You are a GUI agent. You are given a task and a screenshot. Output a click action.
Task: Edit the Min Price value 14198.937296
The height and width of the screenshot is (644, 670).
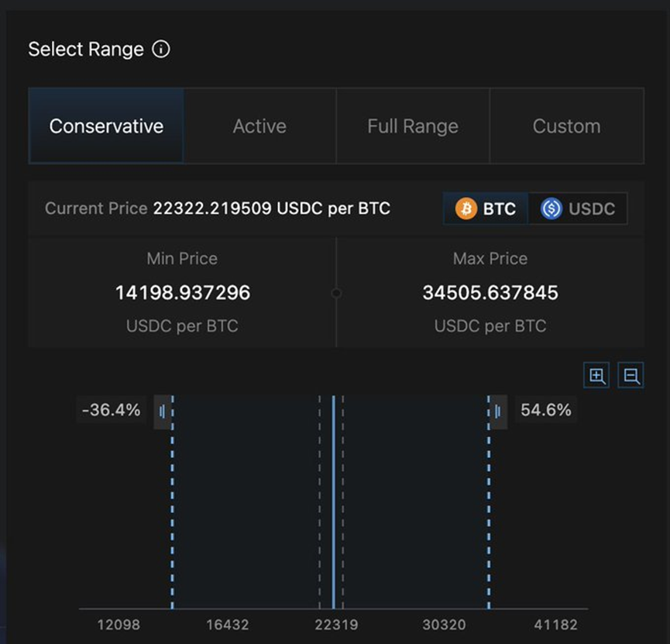[183, 293]
